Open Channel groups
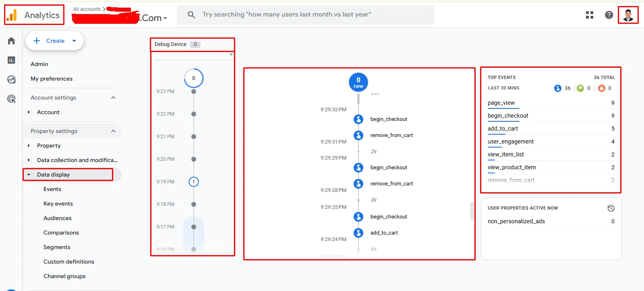This screenshot has width=644, height=291. 64,276
